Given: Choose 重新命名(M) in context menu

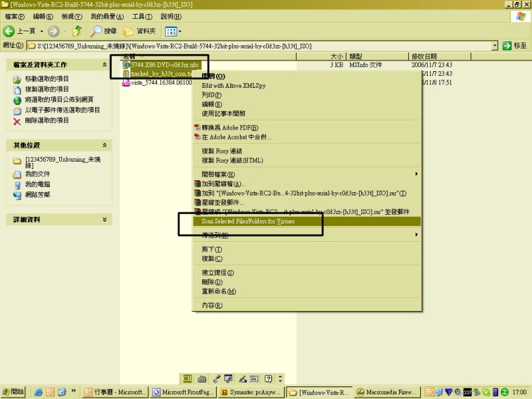Looking at the screenshot, I should [307, 291].
